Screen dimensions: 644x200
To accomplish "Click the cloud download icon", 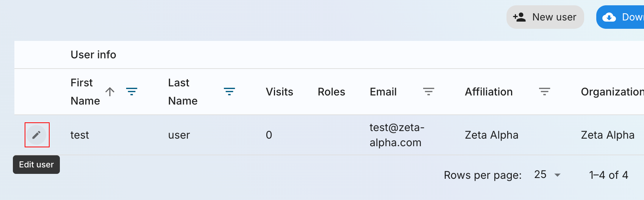I will coord(609,17).
